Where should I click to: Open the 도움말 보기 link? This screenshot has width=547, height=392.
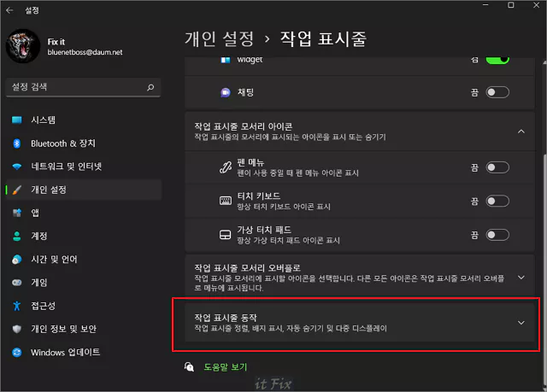coord(226,367)
